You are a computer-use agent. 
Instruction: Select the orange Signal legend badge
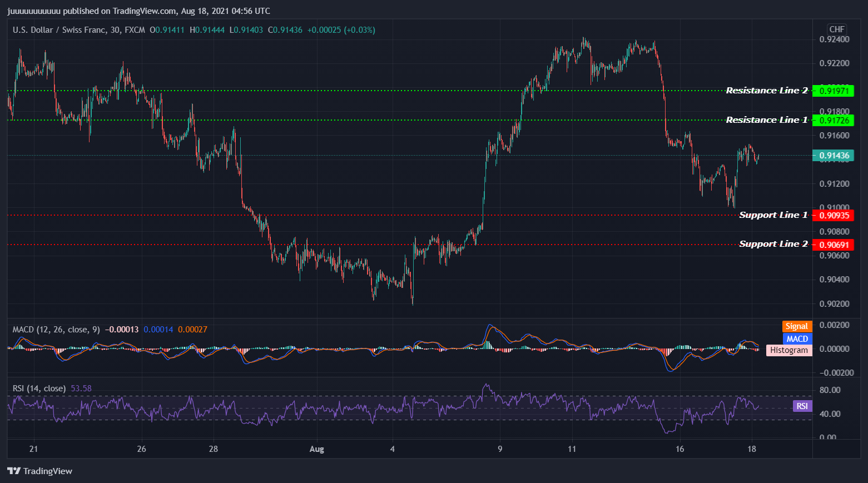coord(797,326)
